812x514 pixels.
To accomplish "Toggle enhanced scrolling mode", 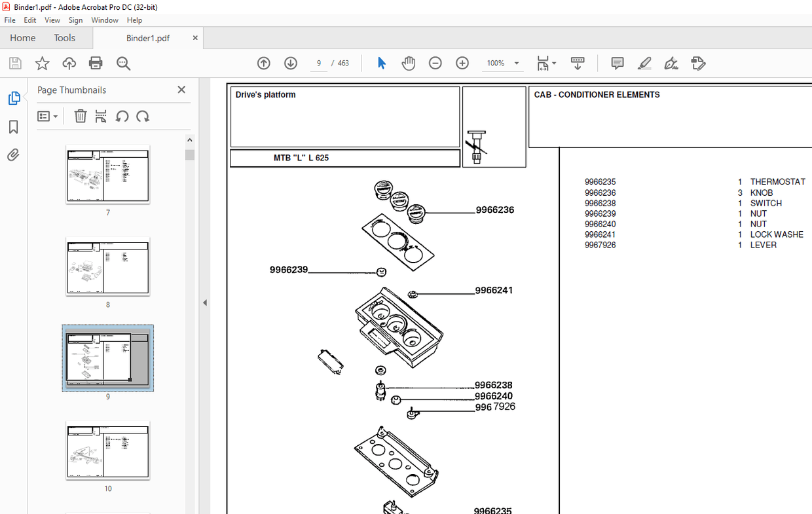I will point(577,63).
